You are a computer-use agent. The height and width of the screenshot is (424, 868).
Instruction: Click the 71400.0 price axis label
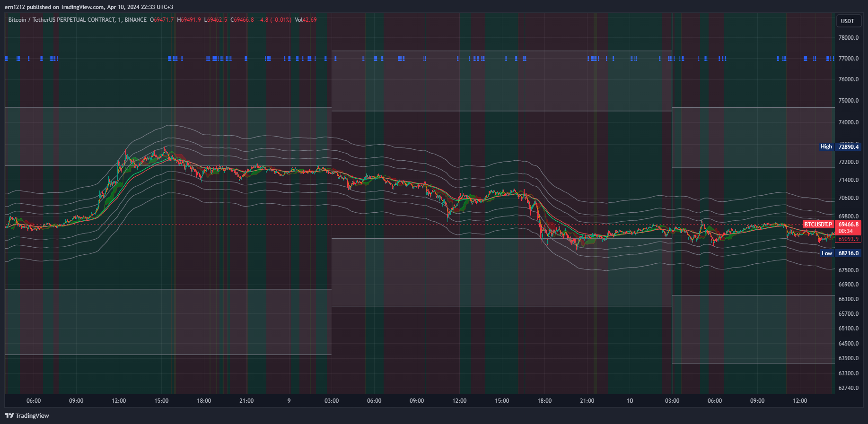[x=848, y=180]
